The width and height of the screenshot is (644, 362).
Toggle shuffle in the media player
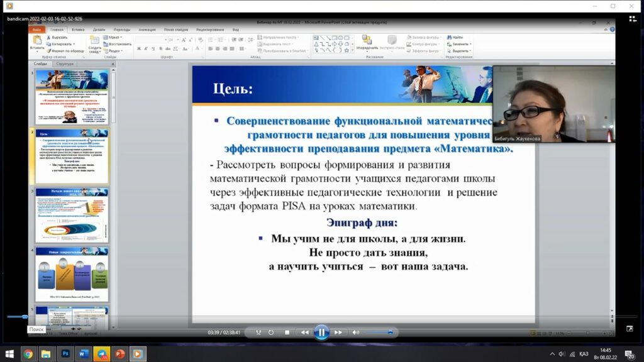tap(258, 332)
